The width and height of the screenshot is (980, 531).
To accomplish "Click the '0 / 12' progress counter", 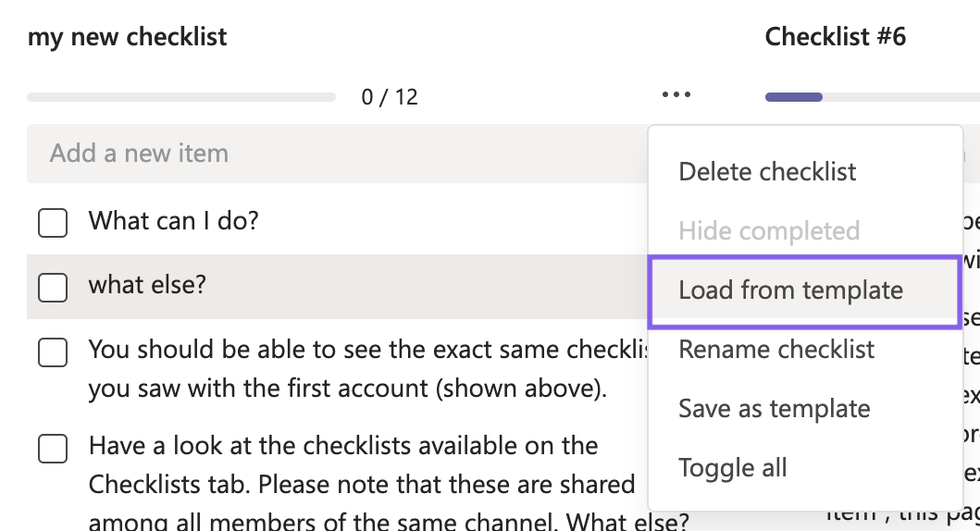I will (390, 96).
